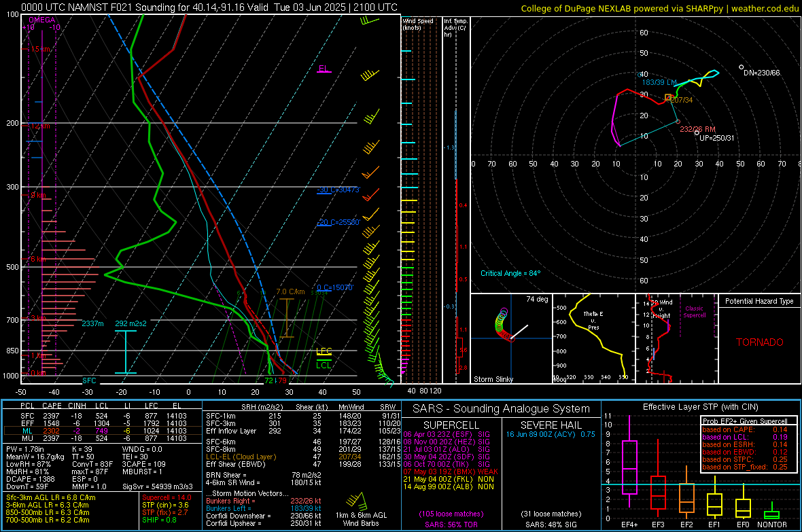Click the 'STP (cin) = 3.6' parameter

coord(165,505)
